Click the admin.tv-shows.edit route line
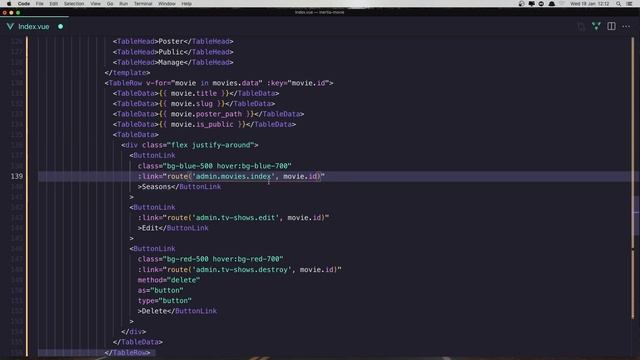640x360 pixels. coord(233,218)
